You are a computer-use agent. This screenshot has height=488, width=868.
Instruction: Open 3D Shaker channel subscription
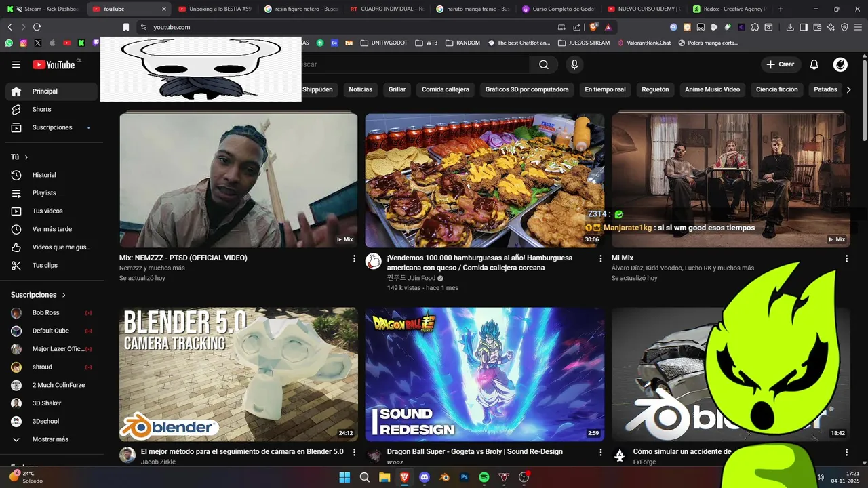tap(52, 403)
